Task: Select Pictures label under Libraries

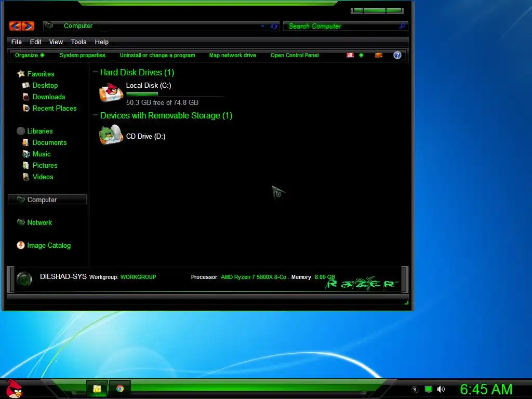Action: [45, 165]
